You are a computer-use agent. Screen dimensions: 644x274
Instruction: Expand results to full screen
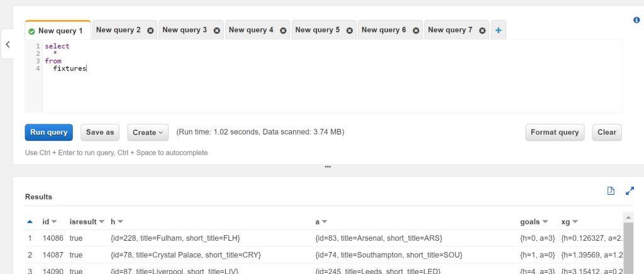(630, 191)
